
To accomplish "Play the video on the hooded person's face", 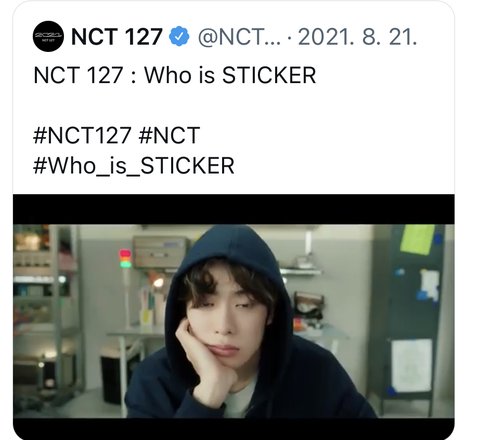I will click(229, 310).
